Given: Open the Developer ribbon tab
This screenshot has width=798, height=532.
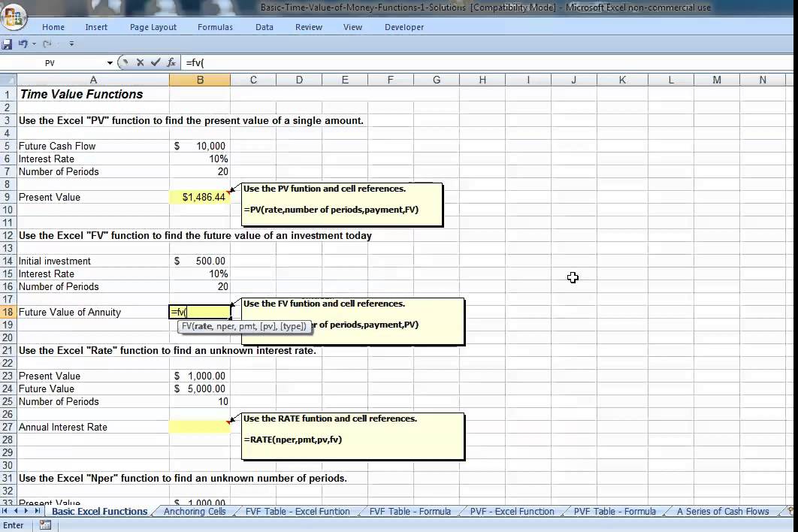Looking at the screenshot, I should (x=404, y=27).
